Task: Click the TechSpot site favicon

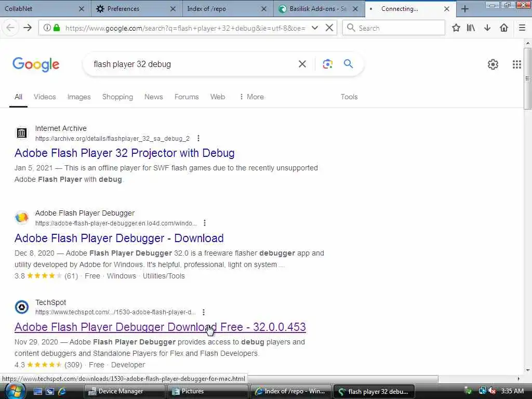Action: tap(22, 307)
